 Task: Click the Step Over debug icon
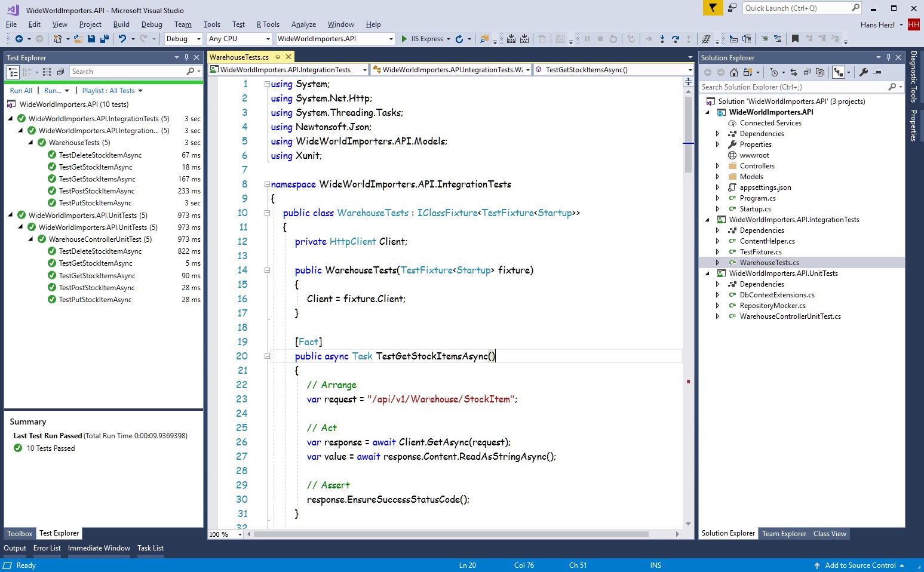[675, 39]
